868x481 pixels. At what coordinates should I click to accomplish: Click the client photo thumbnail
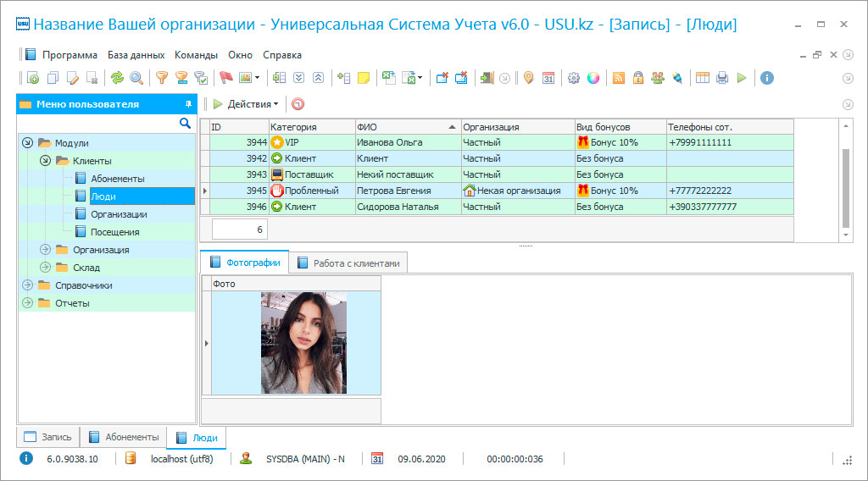point(303,342)
